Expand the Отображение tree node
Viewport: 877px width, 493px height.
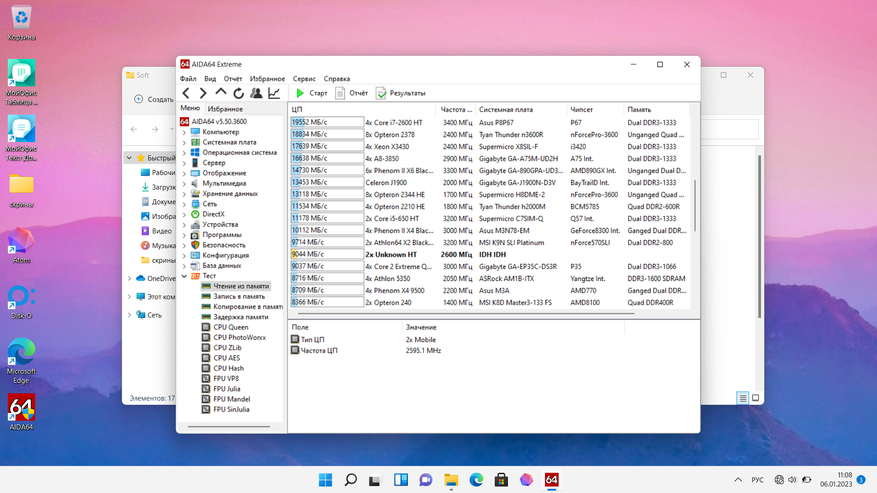coord(185,173)
